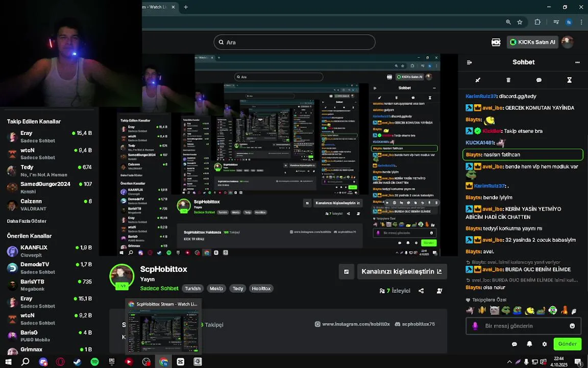Select the Tedy tag

[238, 288]
